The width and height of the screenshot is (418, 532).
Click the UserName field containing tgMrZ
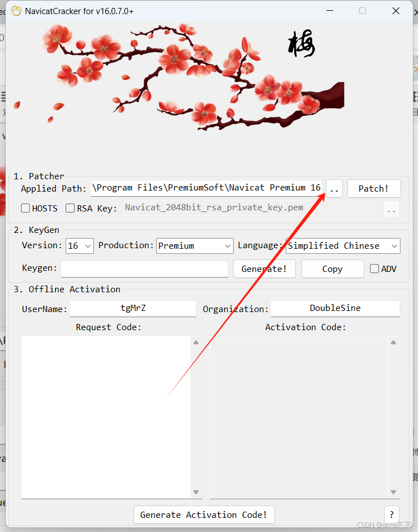tap(133, 309)
